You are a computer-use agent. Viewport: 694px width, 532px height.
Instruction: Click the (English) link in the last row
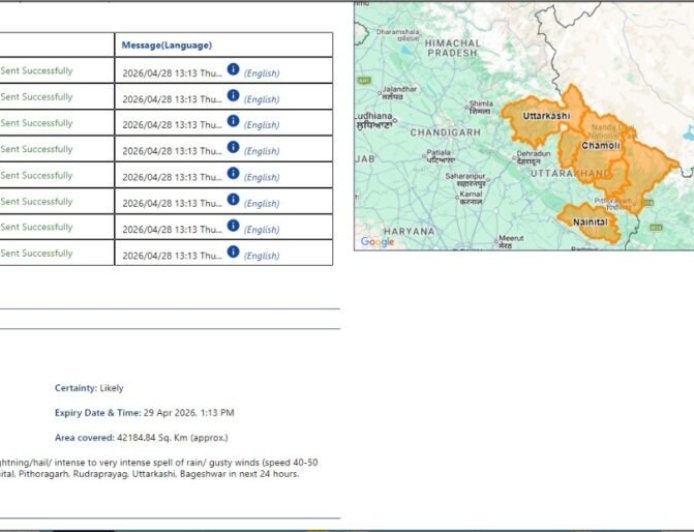262,255
